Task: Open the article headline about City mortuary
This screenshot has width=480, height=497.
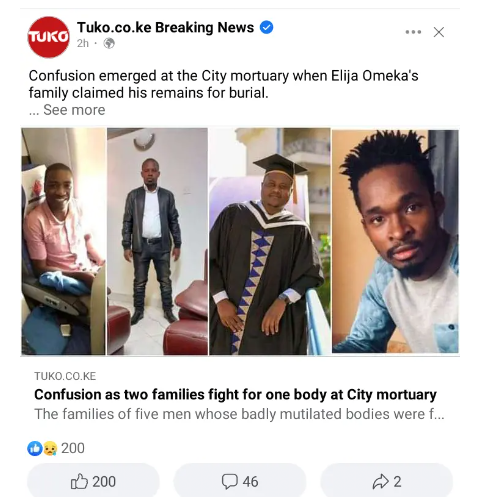Action: [x=235, y=395]
